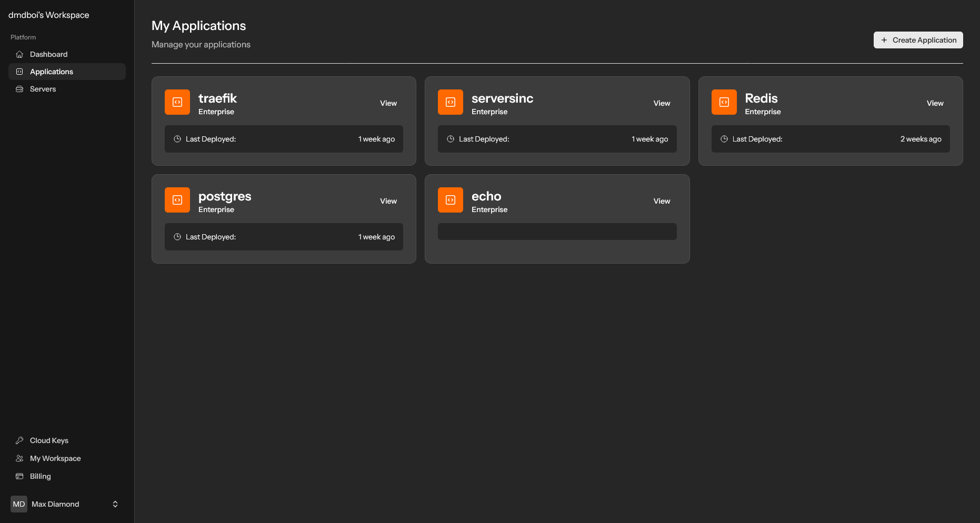The width and height of the screenshot is (980, 523).
Task: Click the Manage your applications subtitle
Action: [201, 45]
